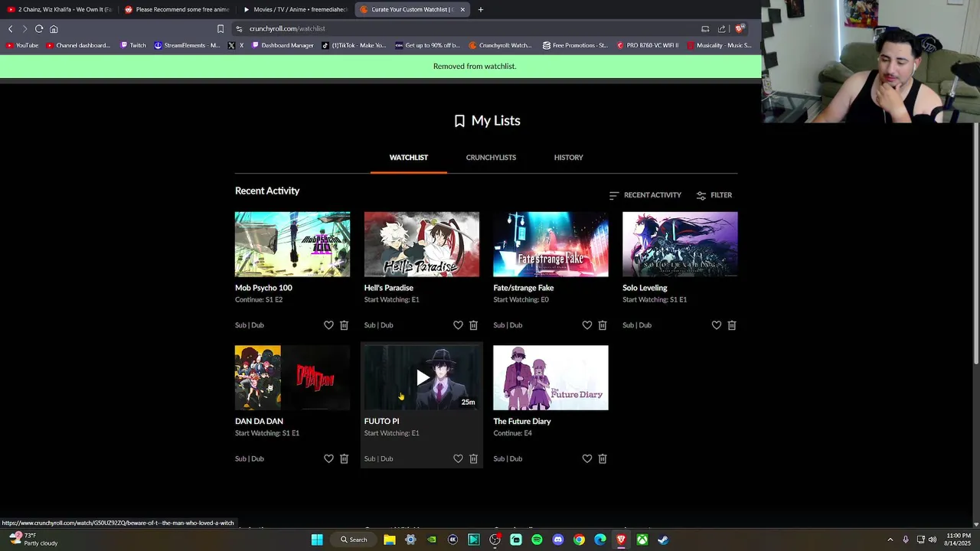Open Discord from the taskbar
The width and height of the screenshot is (980, 551).
pos(558,540)
